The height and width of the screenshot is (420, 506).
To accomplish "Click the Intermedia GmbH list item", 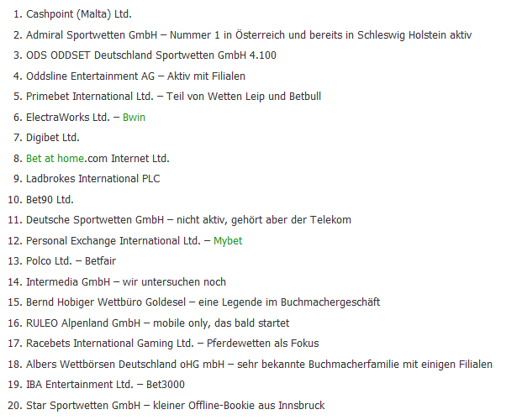I will pos(126,282).
